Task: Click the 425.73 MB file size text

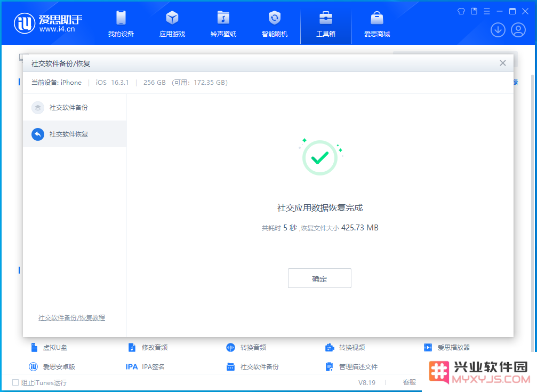Action: (360, 228)
